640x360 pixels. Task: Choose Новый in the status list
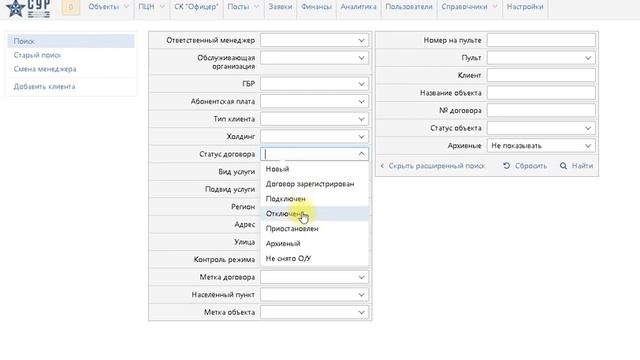click(314, 169)
